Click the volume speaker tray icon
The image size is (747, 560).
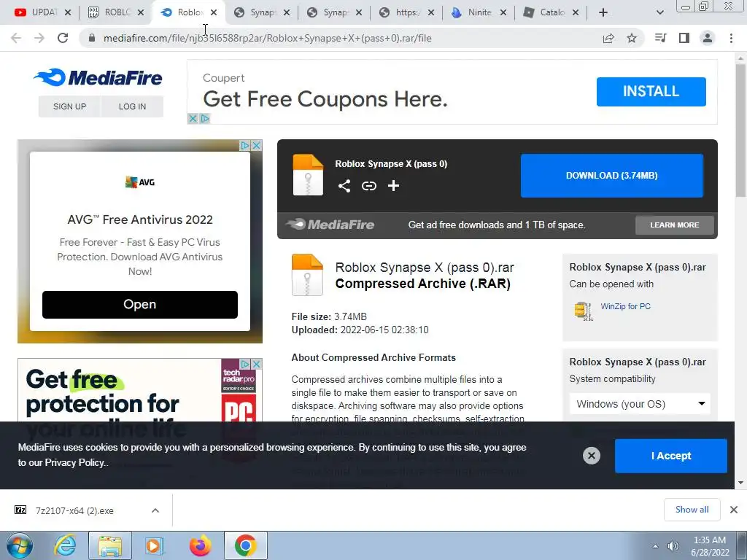click(673, 546)
